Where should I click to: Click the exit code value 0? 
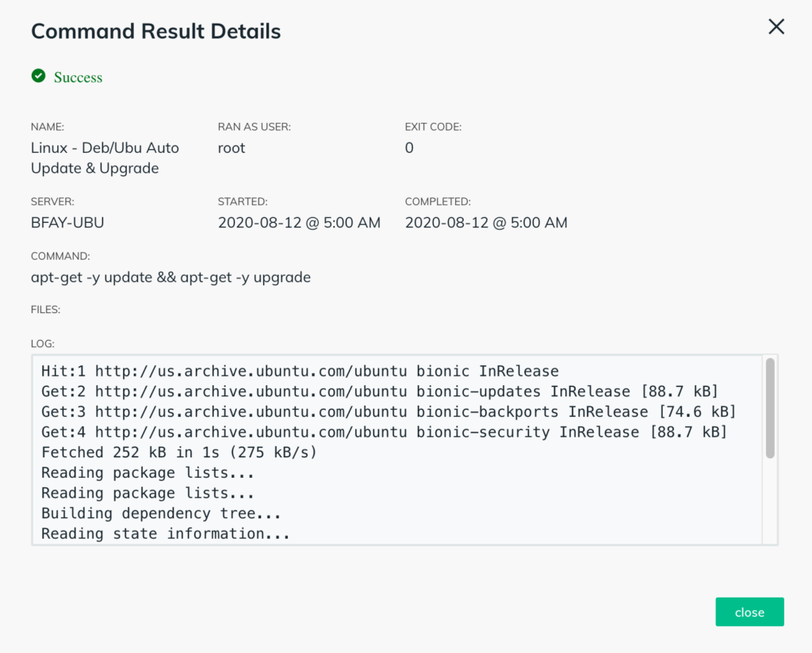pyautogui.click(x=409, y=147)
